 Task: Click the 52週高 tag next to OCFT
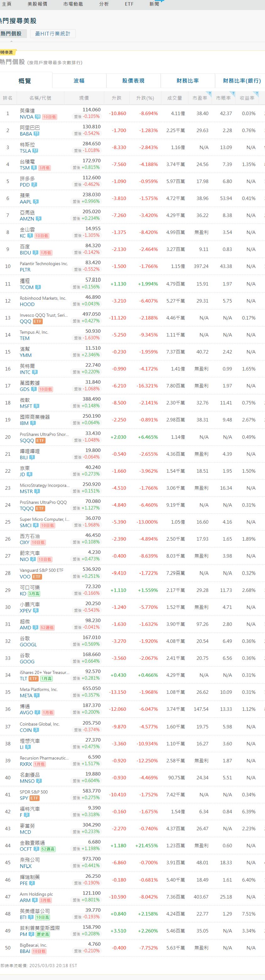point(48,849)
